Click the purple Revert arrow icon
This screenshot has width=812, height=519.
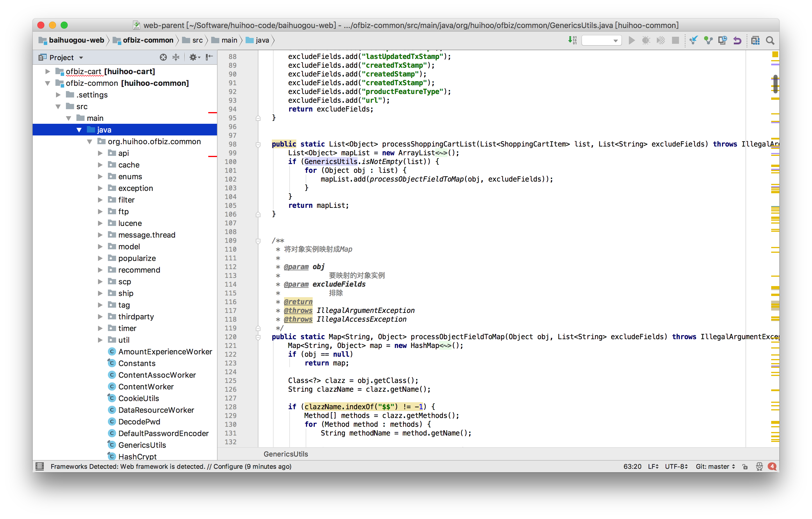(x=737, y=41)
